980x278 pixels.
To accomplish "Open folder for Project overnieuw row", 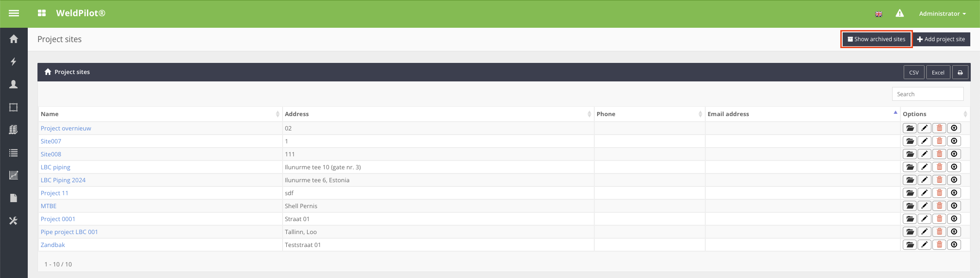I will pos(910,129).
